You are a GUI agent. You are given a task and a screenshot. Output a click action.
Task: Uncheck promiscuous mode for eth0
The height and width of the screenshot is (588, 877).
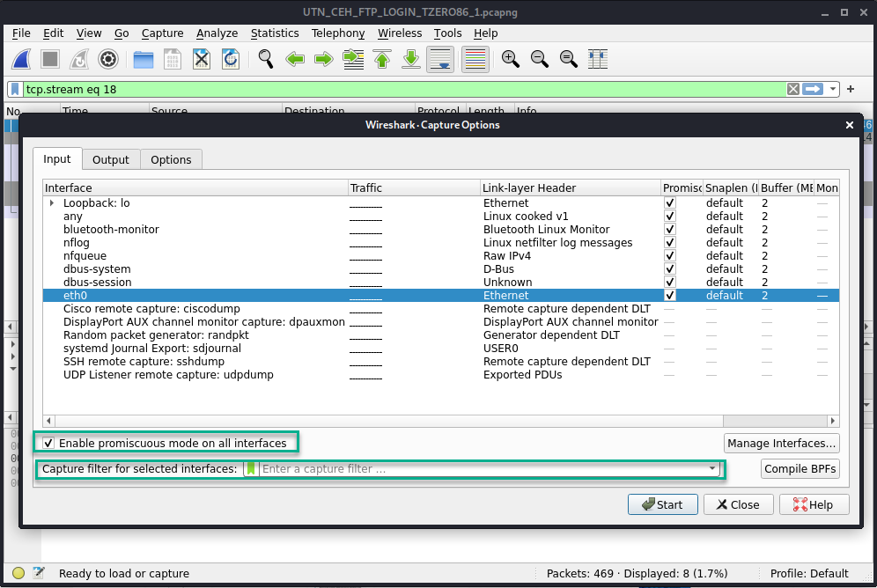click(669, 295)
